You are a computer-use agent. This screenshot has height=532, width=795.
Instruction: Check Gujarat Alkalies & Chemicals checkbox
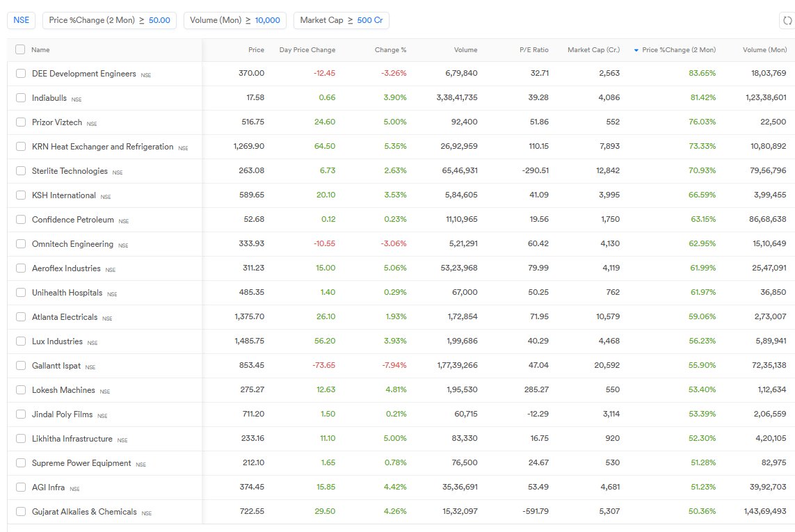(21, 512)
